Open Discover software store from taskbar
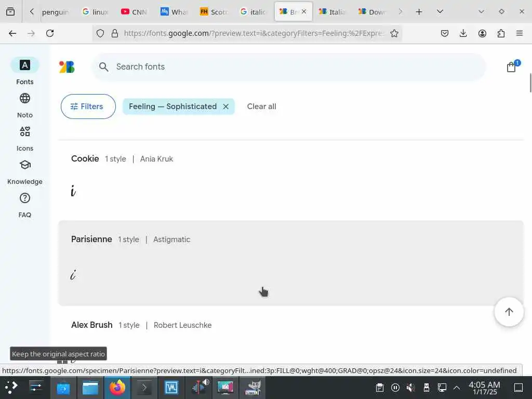The height and width of the screenshot is (399, 532). (63, 388)
